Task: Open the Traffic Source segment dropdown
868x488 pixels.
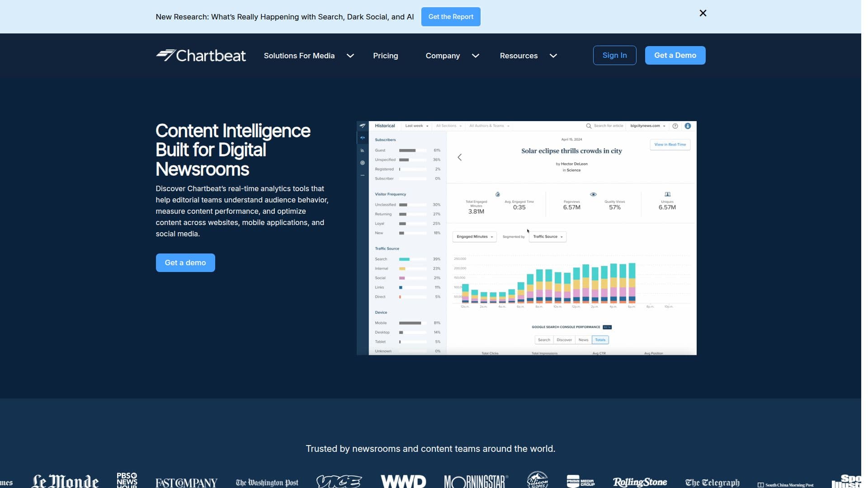Action: pyautogui.click(x=547, y=237)
